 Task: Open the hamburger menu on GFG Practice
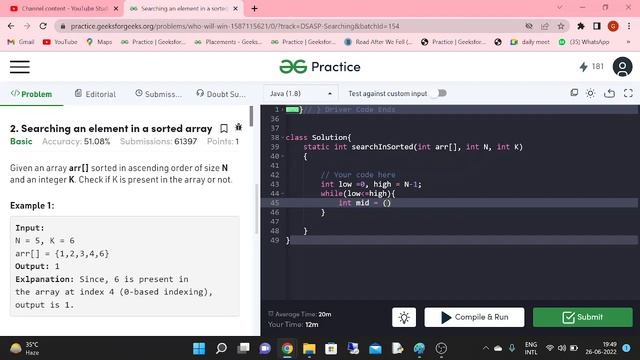(x=20, y=67)
